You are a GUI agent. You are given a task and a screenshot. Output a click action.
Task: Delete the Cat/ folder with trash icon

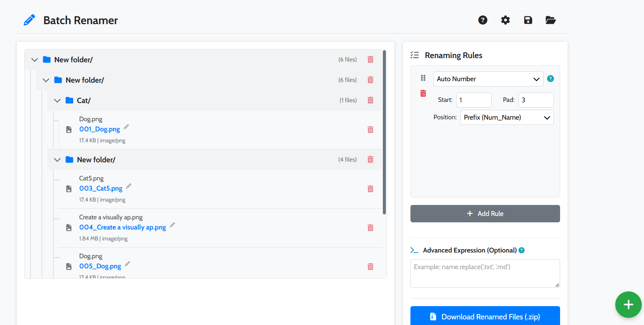pyautogui.click(x=370, y=100)
